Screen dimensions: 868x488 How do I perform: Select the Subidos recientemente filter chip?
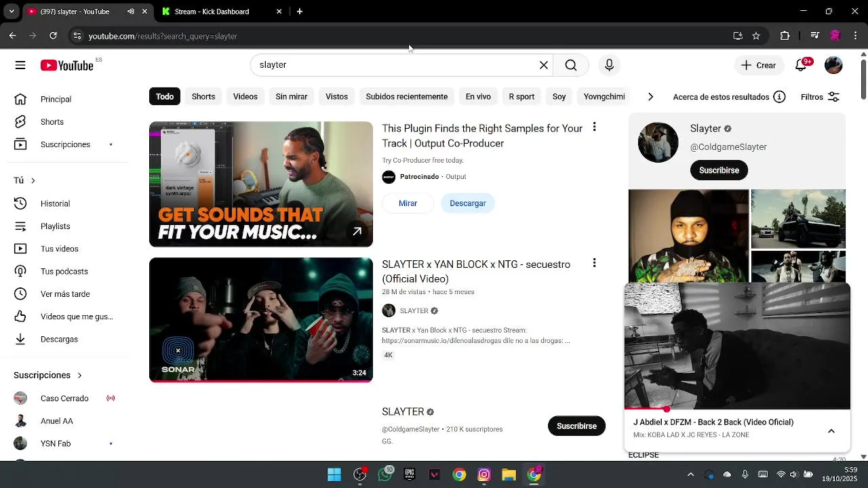[x=407, y=96]
